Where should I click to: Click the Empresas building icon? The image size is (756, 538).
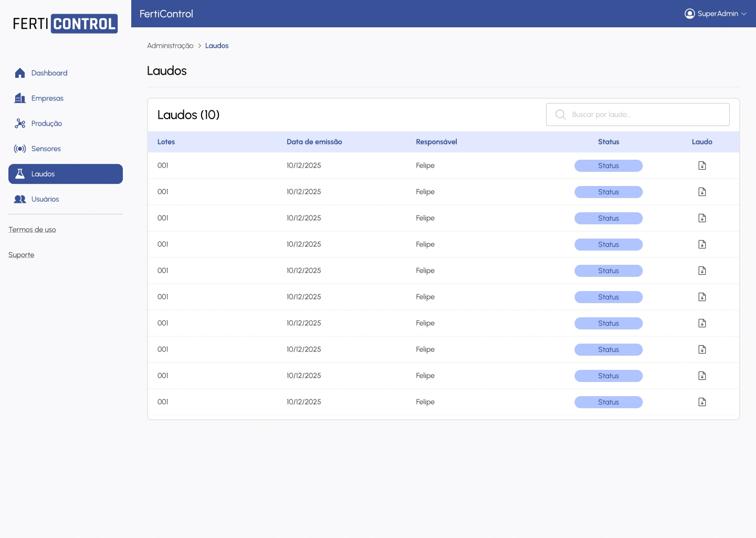(20, 98)
